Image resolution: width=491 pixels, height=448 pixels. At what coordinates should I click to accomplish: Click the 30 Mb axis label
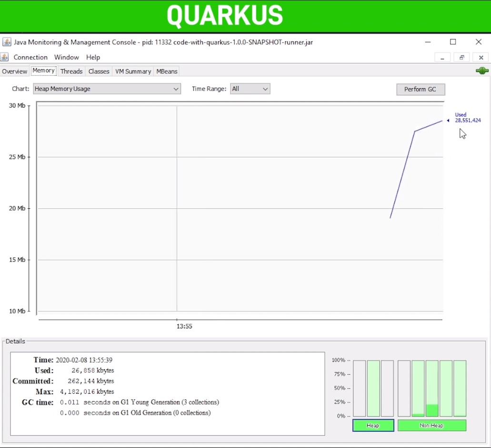pyautogui.click(x=17, y=106)
